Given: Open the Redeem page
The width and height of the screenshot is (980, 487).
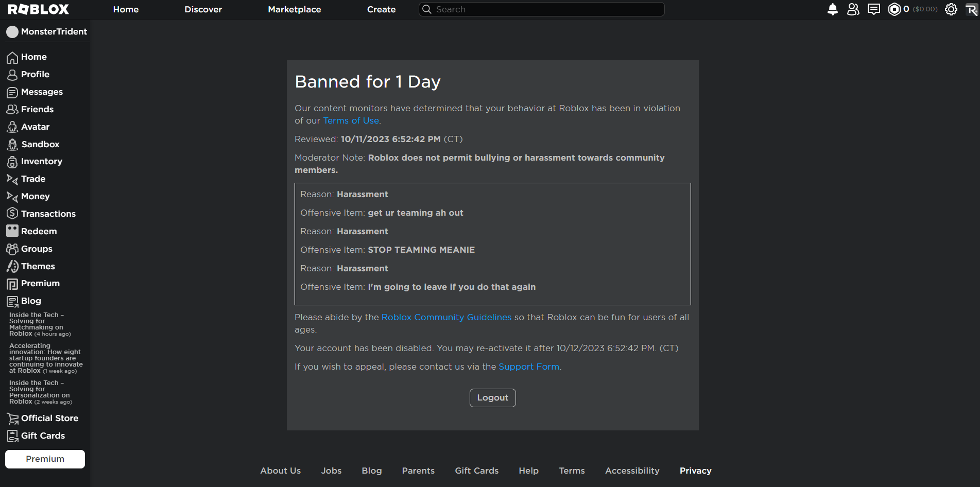Looking at the screenshot, I should (39, 231).
